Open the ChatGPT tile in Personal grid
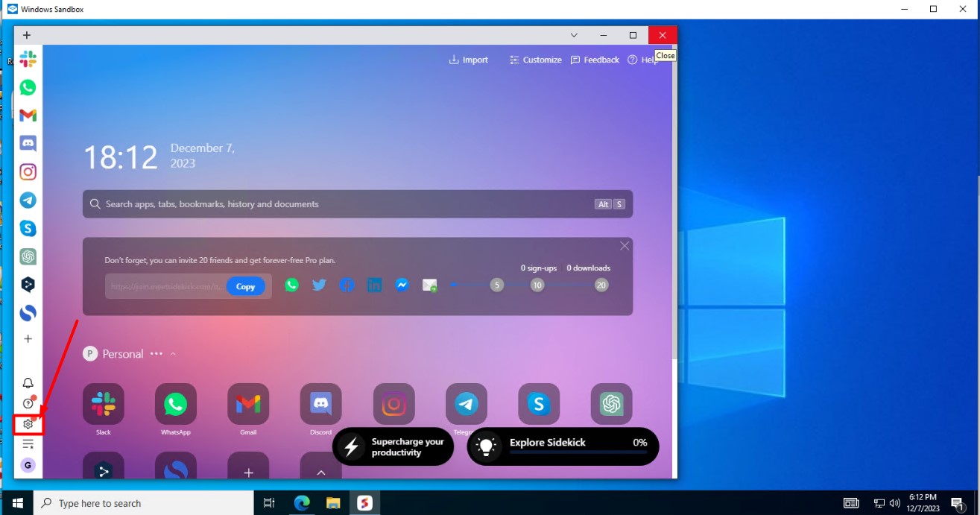This screenshot has height=515, width=980. 612,404
